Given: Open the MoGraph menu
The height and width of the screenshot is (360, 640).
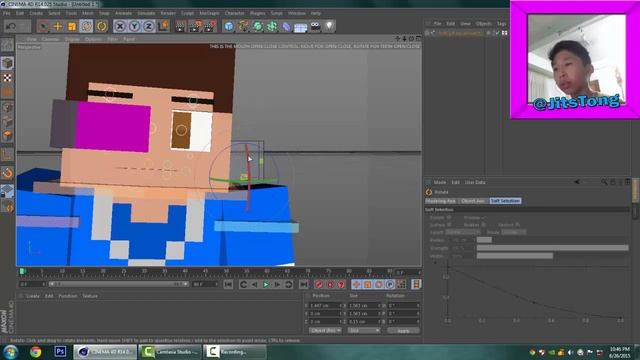Looking at the screenshot, I should 209,13.
